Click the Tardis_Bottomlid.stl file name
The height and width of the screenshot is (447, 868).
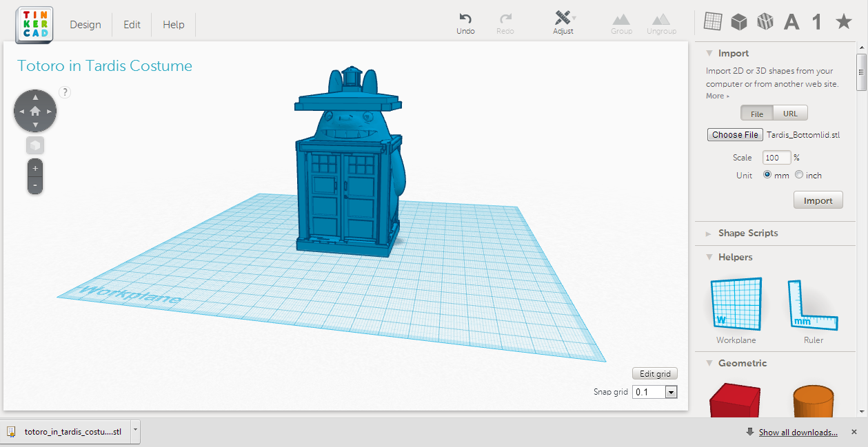pyautogui.click(x=803, y=135)
